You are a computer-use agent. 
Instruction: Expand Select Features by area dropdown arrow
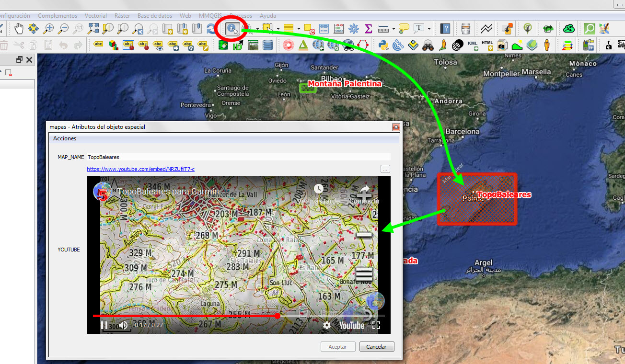pyautogui.click(x=278, y=29)
